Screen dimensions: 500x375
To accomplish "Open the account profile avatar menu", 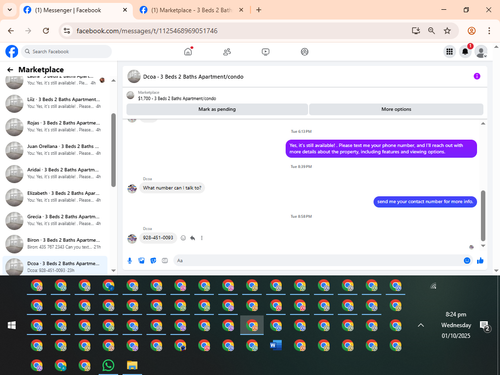I will [x=481, y=52].
